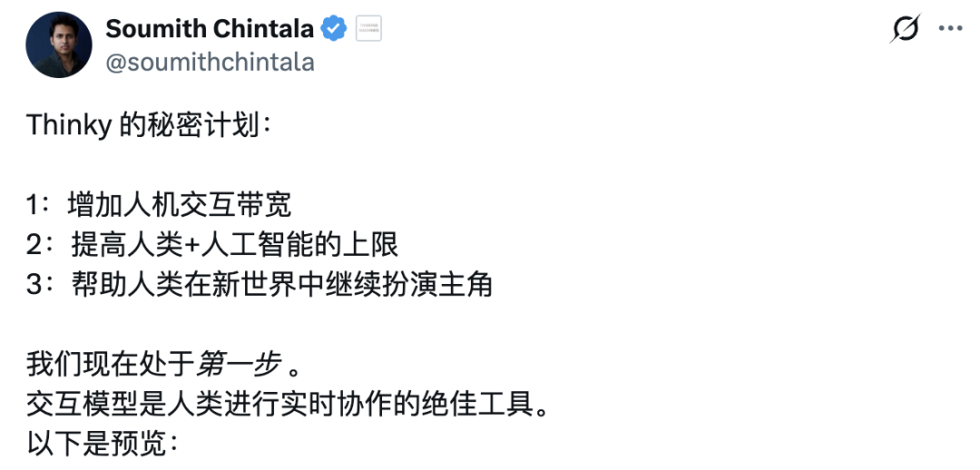Click the sentence '交互模型是人类进行实时协作的绝佳工具'
The width and height of the screenshot is (980, 470).
click(289, 405)
